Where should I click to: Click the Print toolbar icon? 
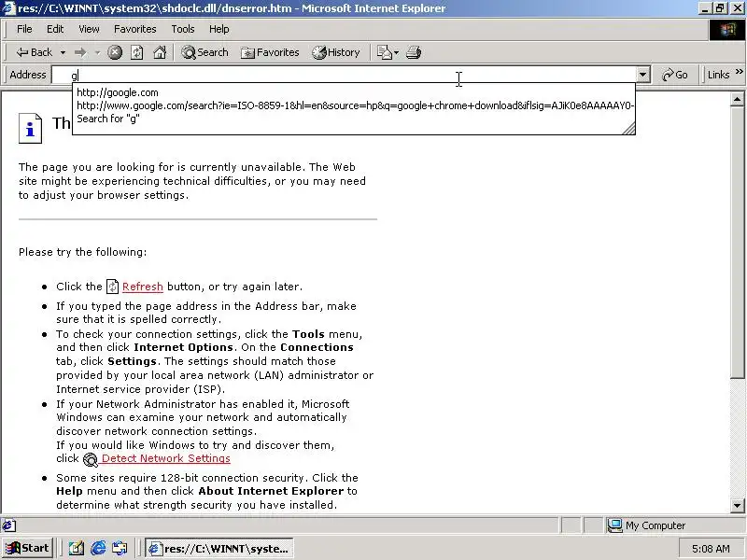point(414,52)
